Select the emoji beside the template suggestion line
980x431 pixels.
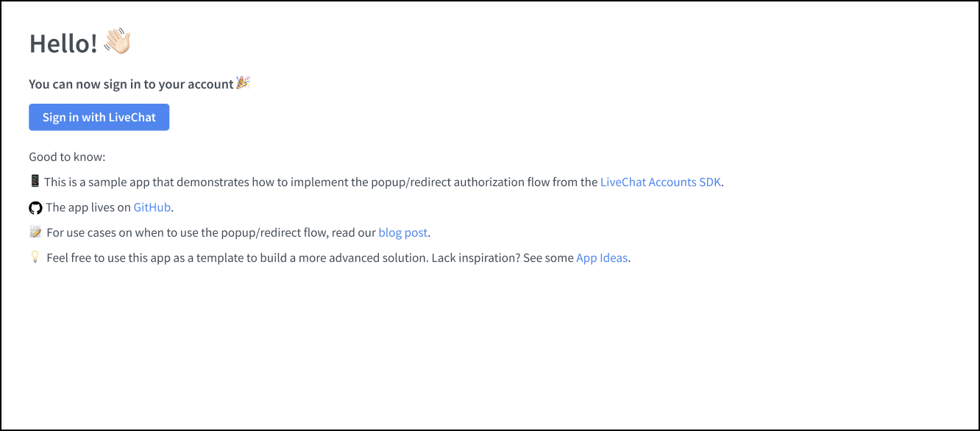click(x=35, y=257)
